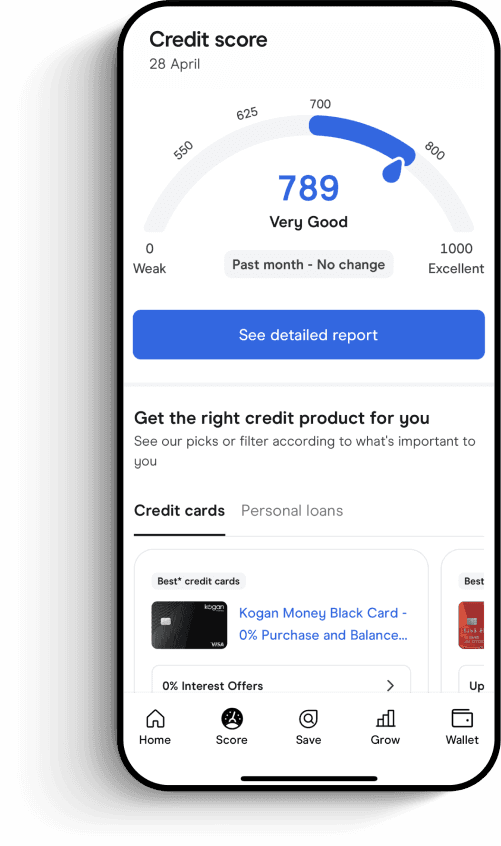
Task: Tap the Home house icon
Action: coord(155,718)
